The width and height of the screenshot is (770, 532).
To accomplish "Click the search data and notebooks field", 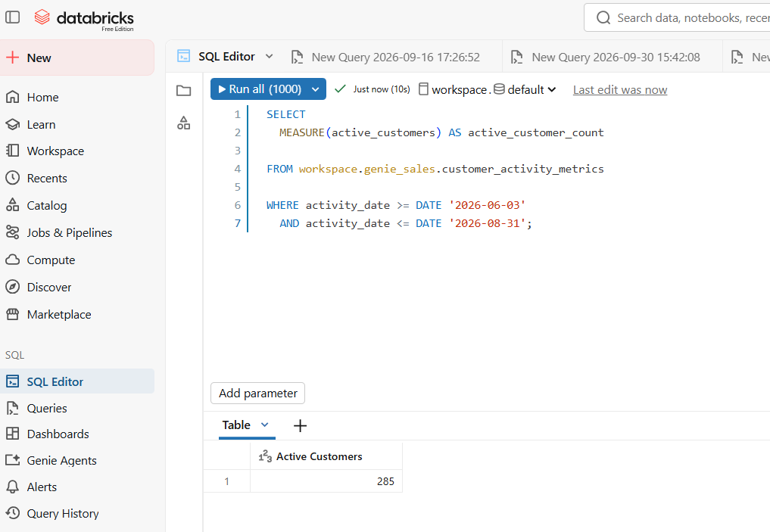I will tap(678, 18).
